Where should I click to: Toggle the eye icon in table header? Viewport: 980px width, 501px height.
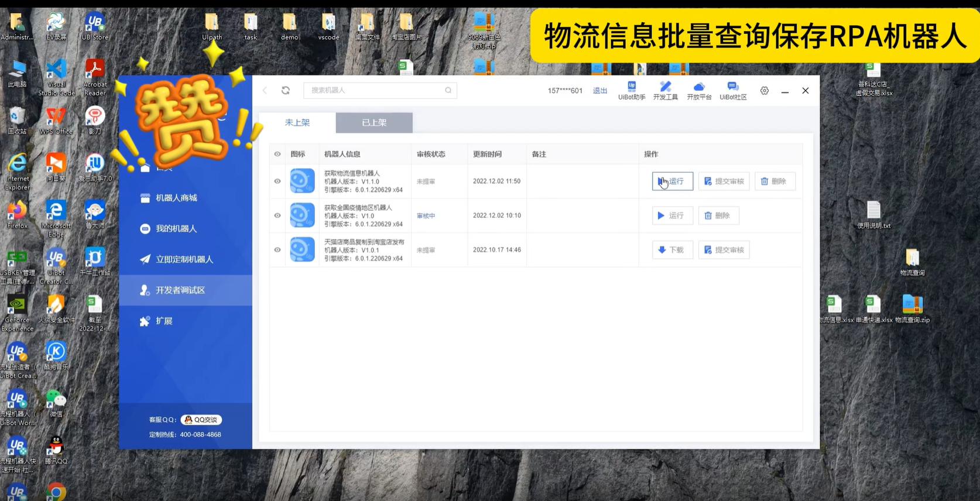click(x=277, y=154)
